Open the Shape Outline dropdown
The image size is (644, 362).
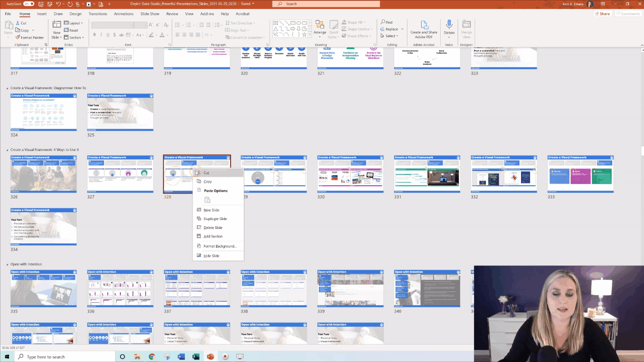click(358, 29)
